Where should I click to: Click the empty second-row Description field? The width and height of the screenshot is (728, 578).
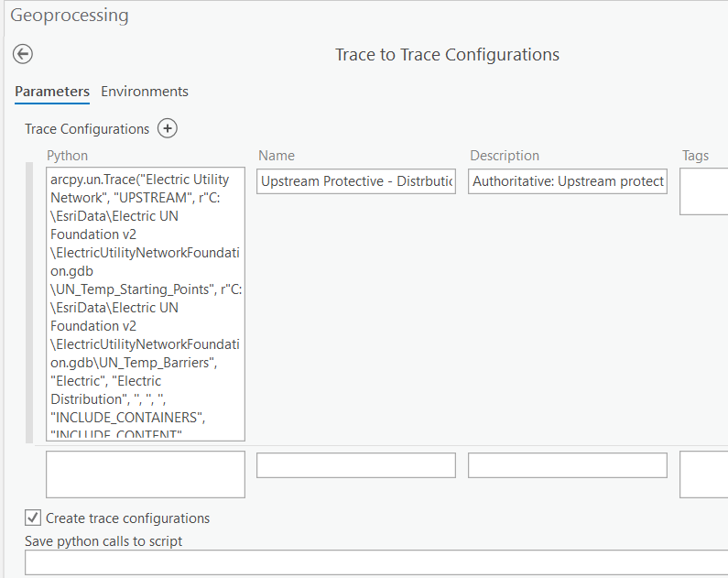tap(568, 465)
